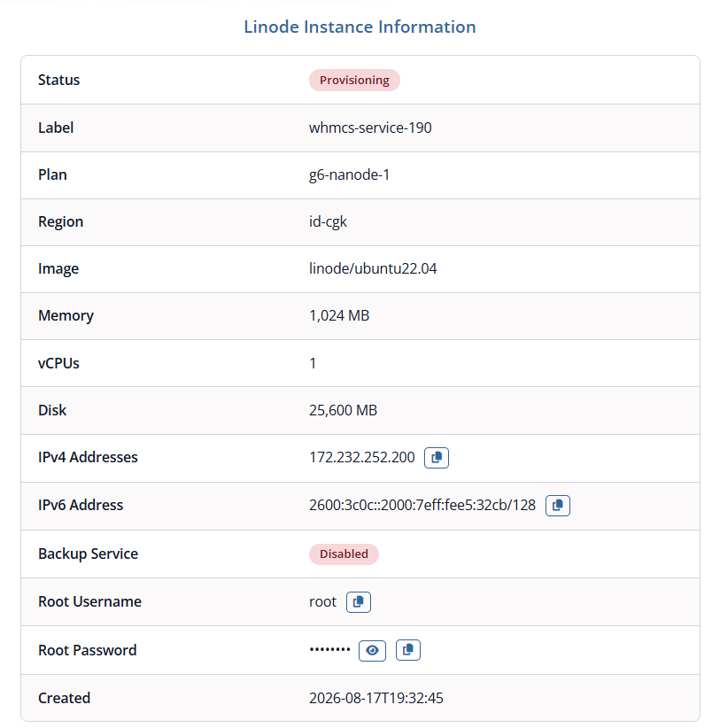Click the Backup Service row label
This screenshot has height=728, width=712.
click(x=89, y=554)
